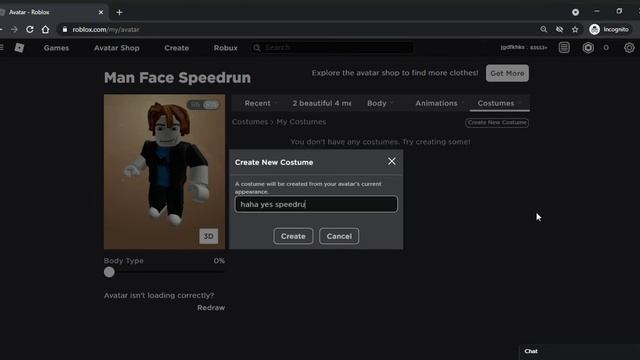This screenshot has width=640, height=360.
Task: Open Robux in the navbar
Action: (225, 48)
